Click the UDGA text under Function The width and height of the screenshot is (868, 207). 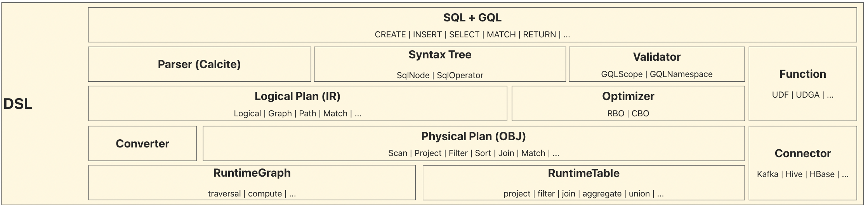(807, 95)
